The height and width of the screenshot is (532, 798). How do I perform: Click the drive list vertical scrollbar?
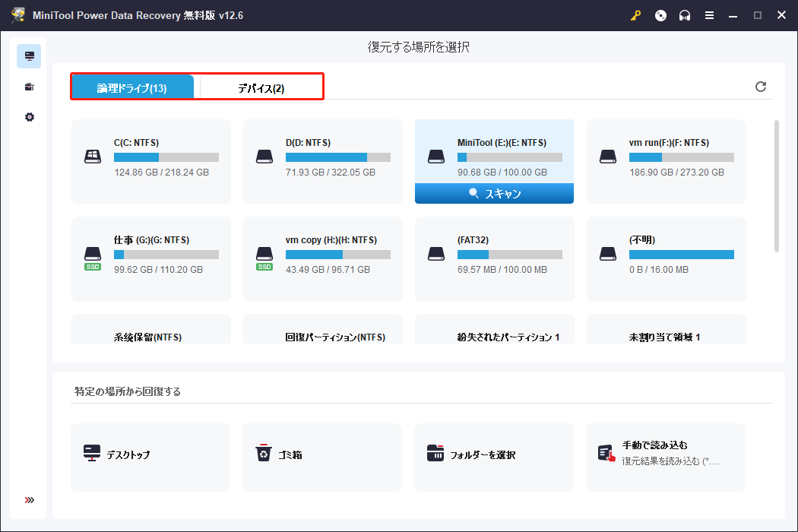click(776, 185)
